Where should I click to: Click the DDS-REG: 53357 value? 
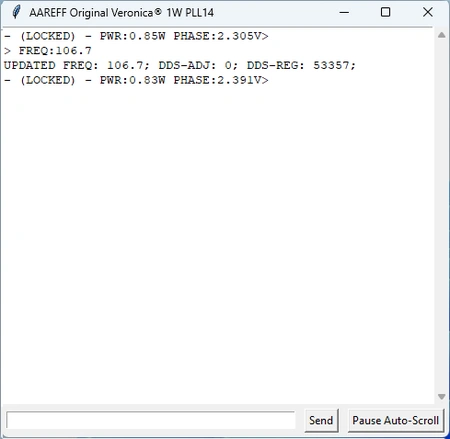[x=301, y=65]
